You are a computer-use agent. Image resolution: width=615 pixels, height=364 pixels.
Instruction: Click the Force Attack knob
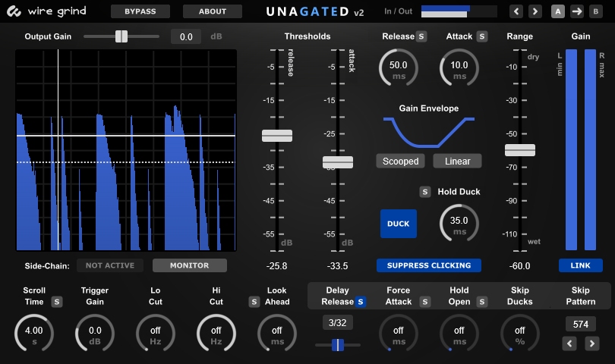tap(399, 334)
